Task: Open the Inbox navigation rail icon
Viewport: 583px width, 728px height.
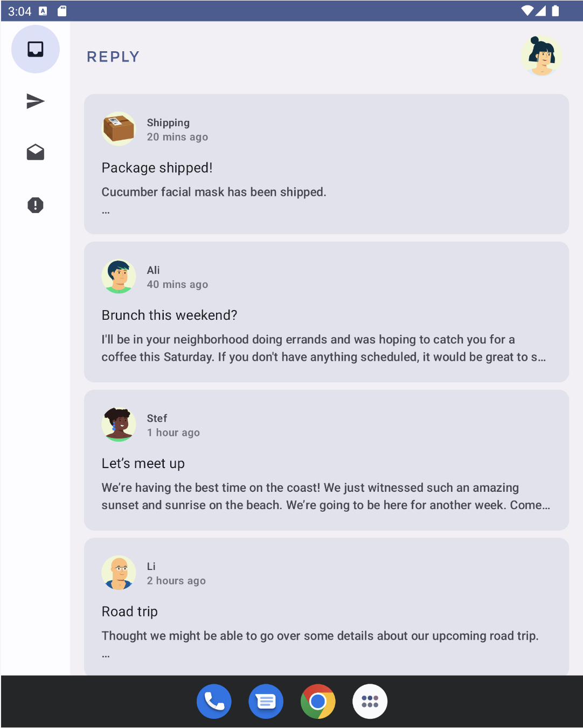Action: [x=36, y=49]
